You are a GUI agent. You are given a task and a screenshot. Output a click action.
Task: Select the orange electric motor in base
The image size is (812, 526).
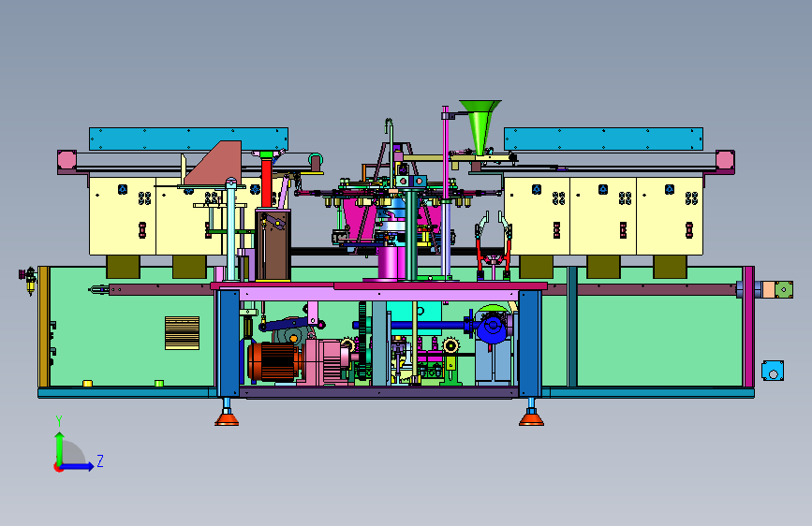[274, 361]
